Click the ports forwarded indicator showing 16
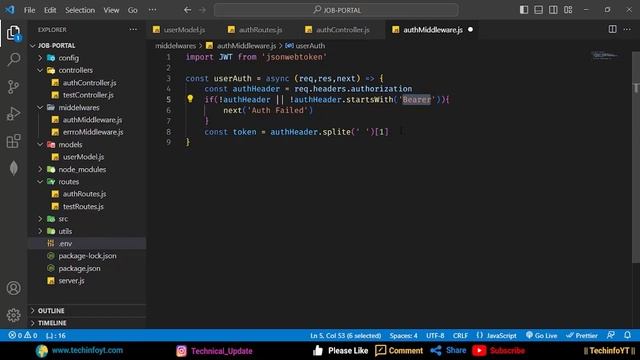This screenshot has width=640, height=360. pos(56,336)
